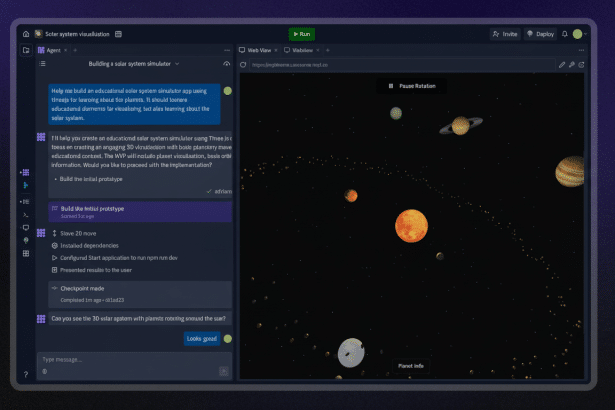Viewport: 615px width, 410px height.
Task: Open the Deployments icon in sidebar
Action: [x=25, y=240]
